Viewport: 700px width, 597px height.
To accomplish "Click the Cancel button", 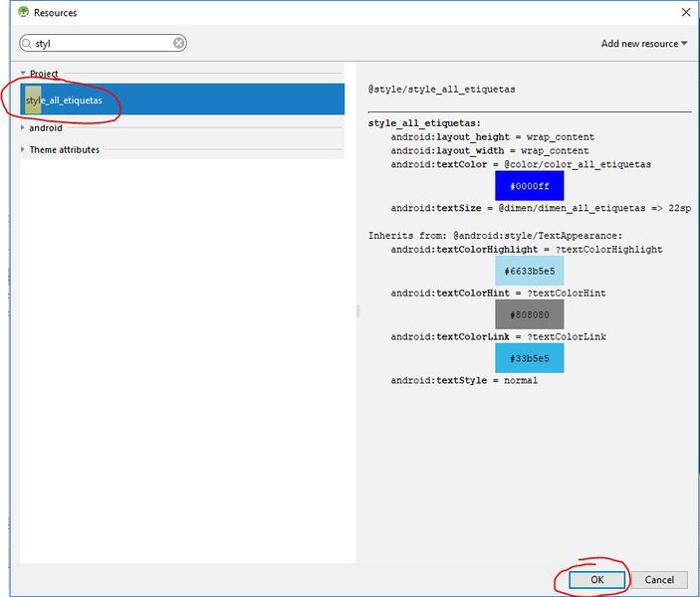I will click(x=659, y=580).
